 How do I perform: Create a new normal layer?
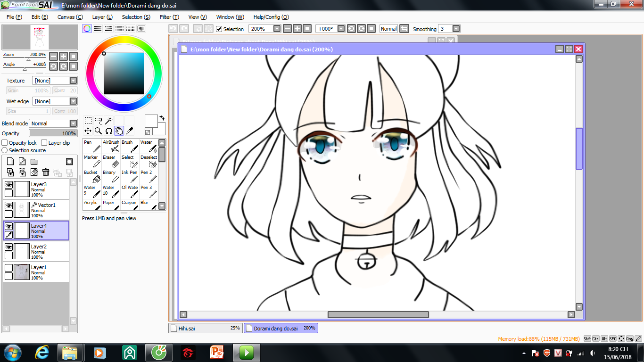tap(10, 162)
